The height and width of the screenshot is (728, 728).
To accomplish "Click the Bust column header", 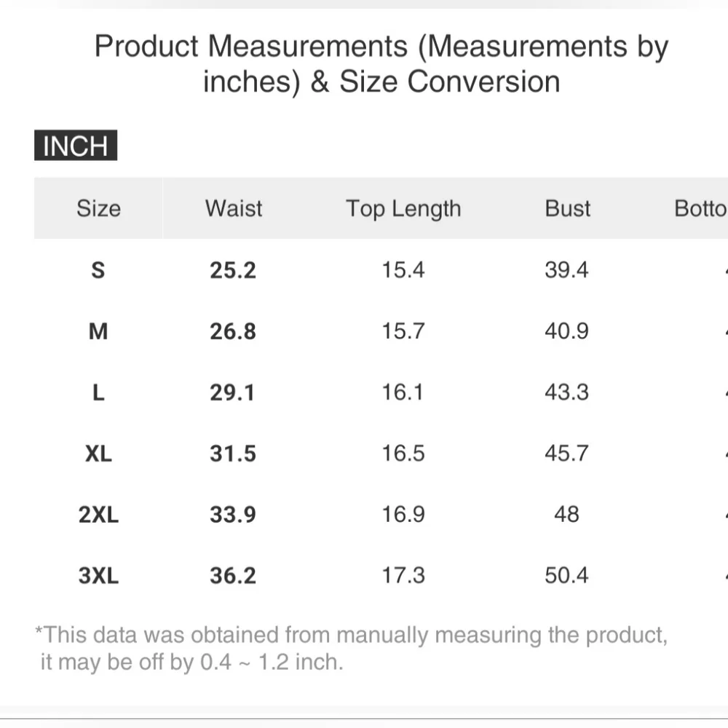I will coord(567,208).
